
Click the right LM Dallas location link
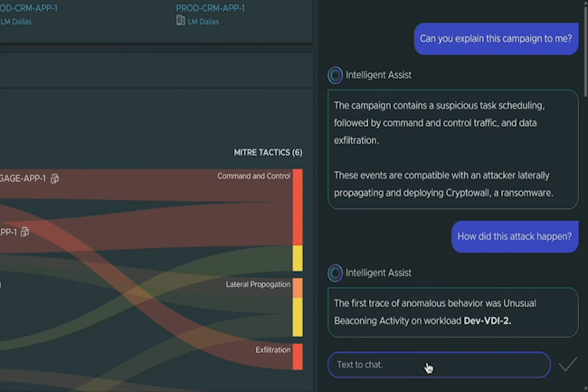point(205,21)
